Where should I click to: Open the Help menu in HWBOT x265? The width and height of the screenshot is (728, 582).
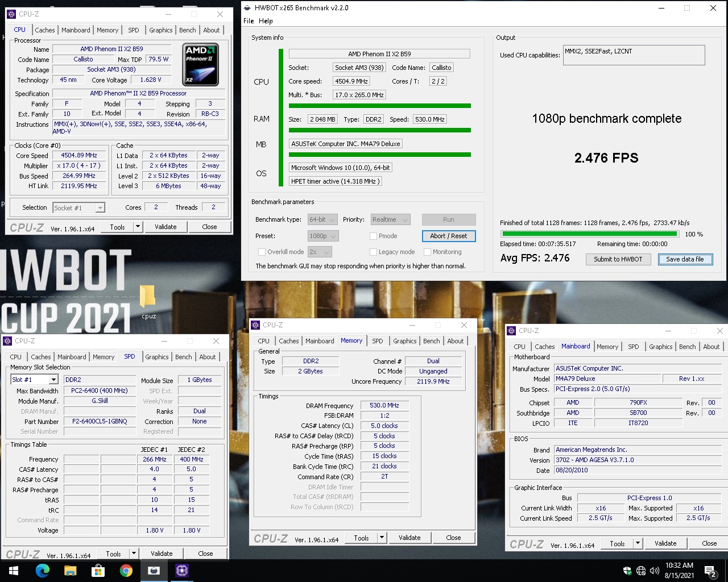point(266,21)
